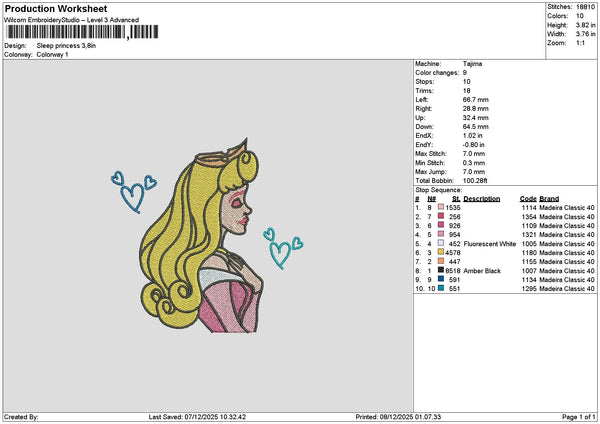Image resolution: width=600 pixels, height=424 pixels.
Task: Select the red swatch for code 1354
Action: (x=441, y=216)
